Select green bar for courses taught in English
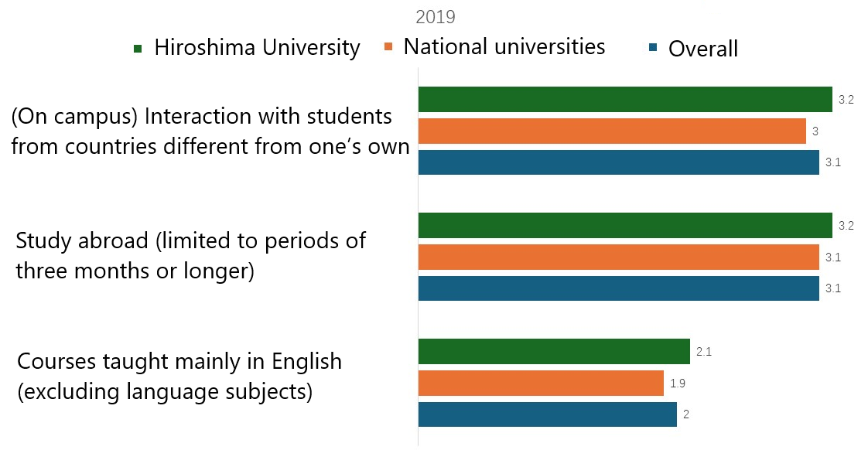Screen dimensions: 868x450 click(554, 352)
